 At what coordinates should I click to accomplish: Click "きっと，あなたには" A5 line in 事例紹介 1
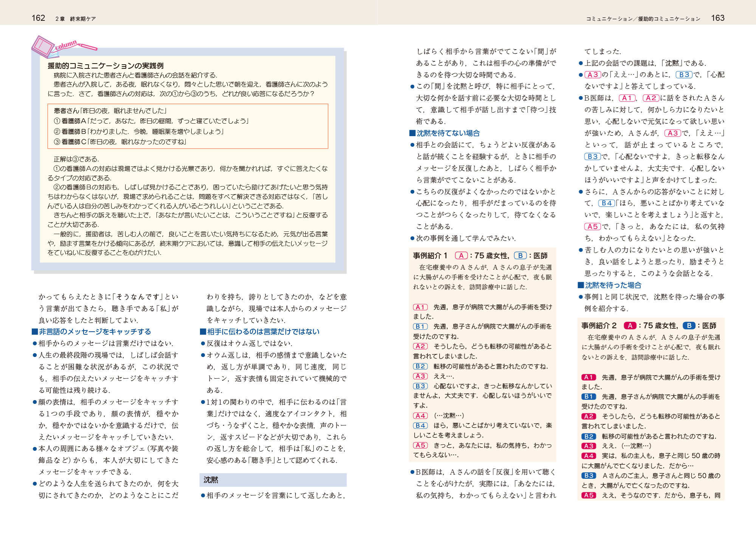(x=482, y=450)
